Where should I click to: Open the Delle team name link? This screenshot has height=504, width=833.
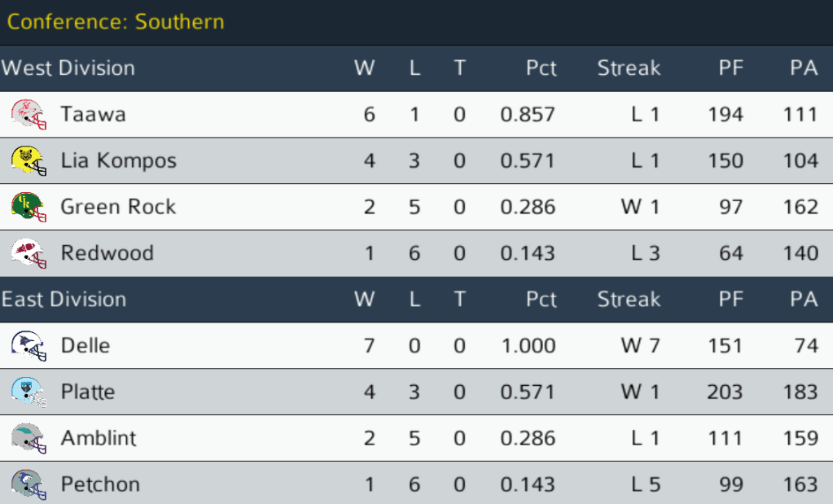pyautogui.click(x=85, y=346)
